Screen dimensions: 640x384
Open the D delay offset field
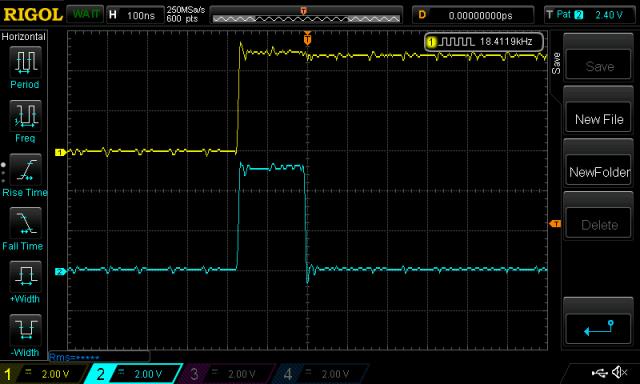pyautogui.click(x=473, y=16)
